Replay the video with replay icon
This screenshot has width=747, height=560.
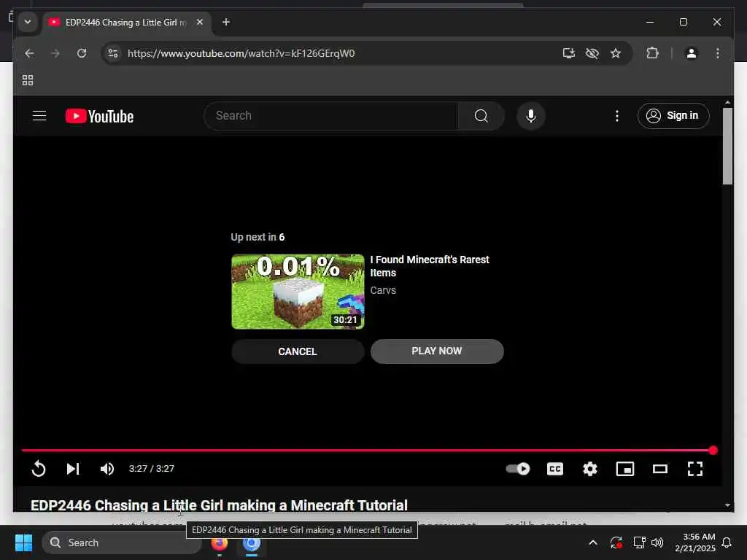[39, 469]
